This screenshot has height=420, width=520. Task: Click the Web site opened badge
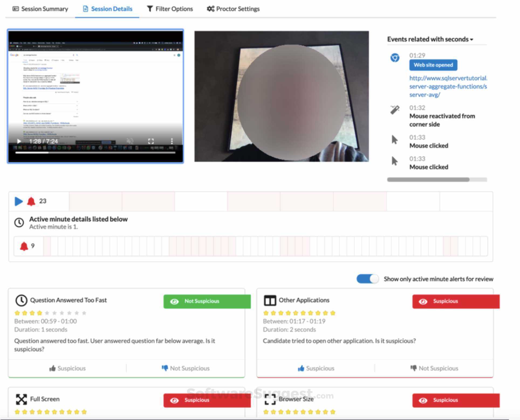coord(433,65)
